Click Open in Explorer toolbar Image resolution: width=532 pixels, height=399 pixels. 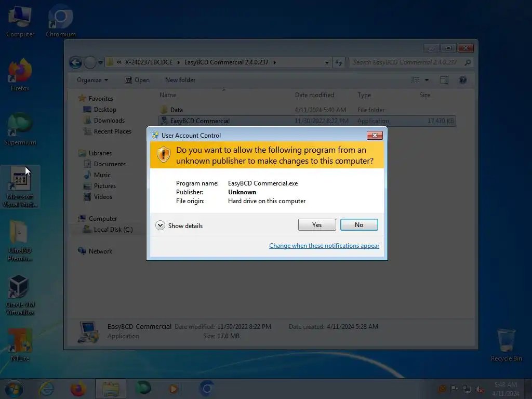tap(137, 80)
